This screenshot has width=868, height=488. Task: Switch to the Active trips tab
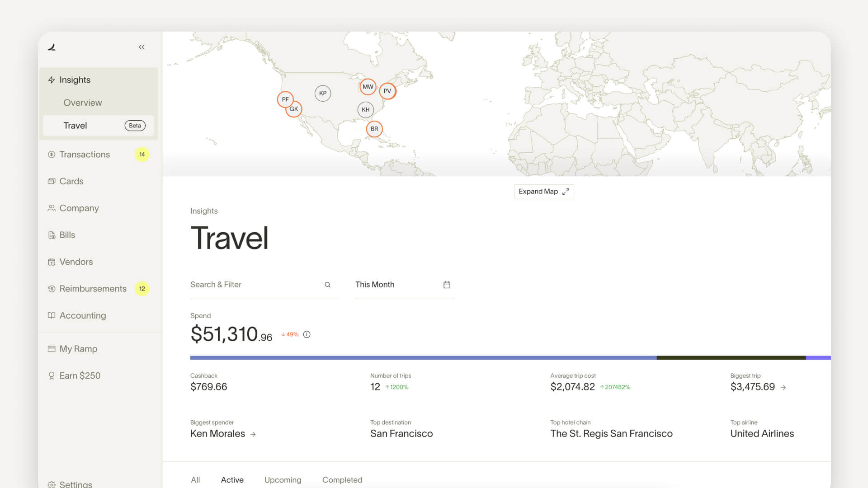tap(232, 480)
